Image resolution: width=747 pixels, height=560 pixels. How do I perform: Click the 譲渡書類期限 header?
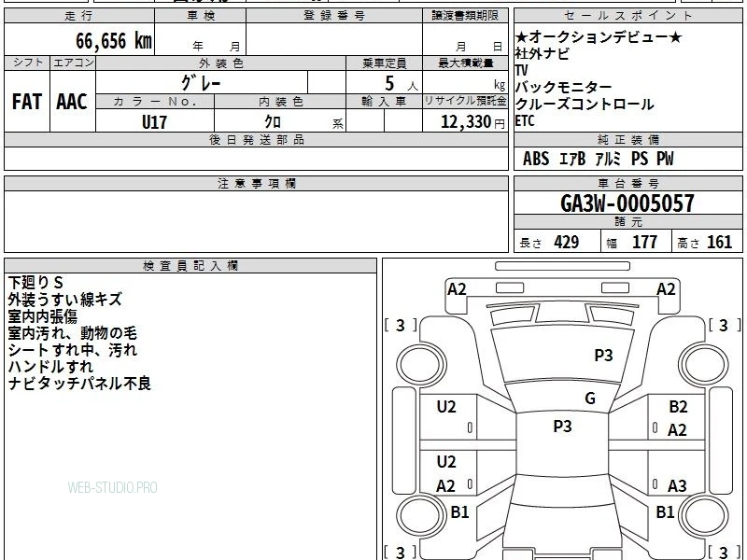[465, 16]
